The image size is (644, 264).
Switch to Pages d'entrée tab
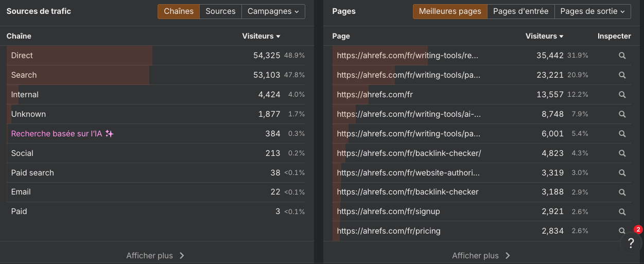[x=520, y=11]
